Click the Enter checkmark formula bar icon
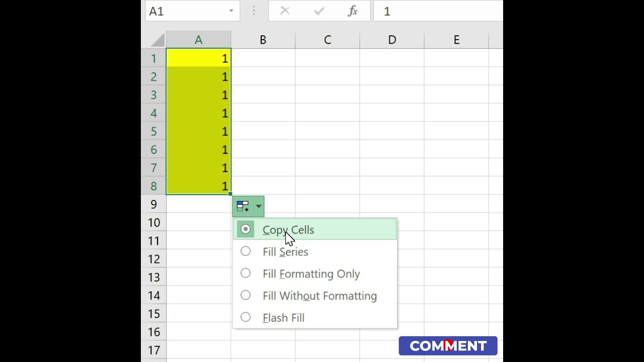Viewport: 644px width, 362px height. (319, 11)
